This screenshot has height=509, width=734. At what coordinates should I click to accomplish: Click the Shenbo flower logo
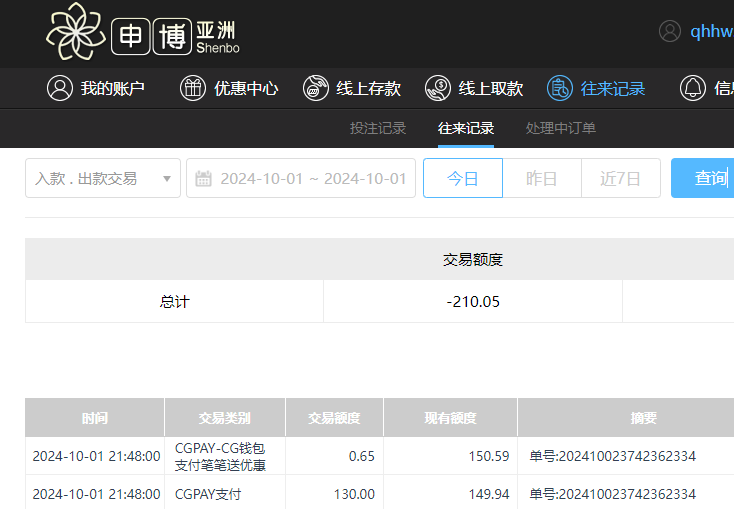76,31
